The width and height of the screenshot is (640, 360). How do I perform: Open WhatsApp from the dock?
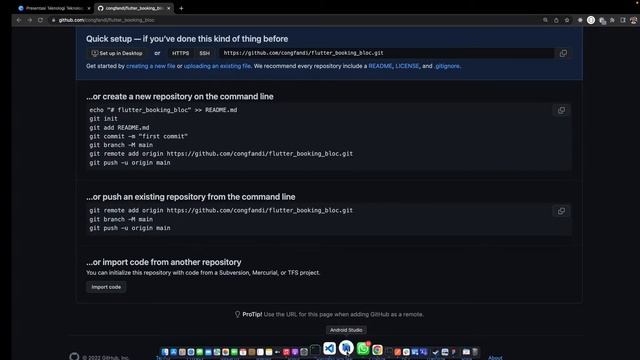[x=362, y=349]
